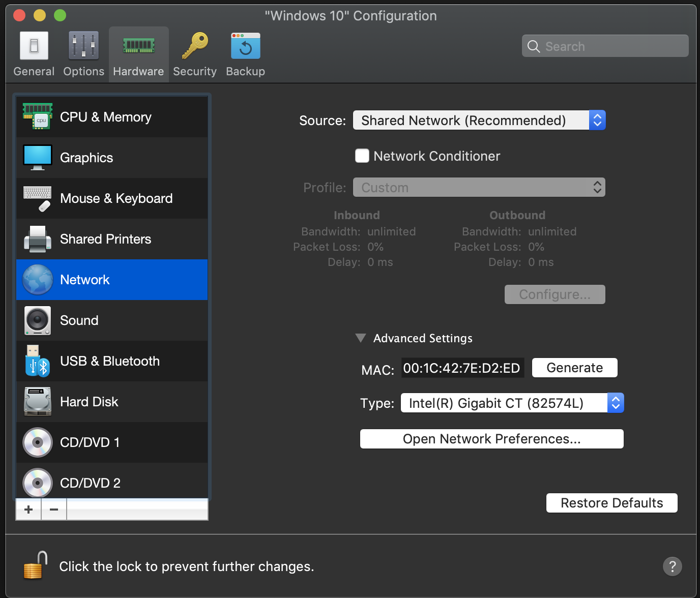Switch to the Security tab label
This screenshot has height=598, width=700.
coord(195,71)
